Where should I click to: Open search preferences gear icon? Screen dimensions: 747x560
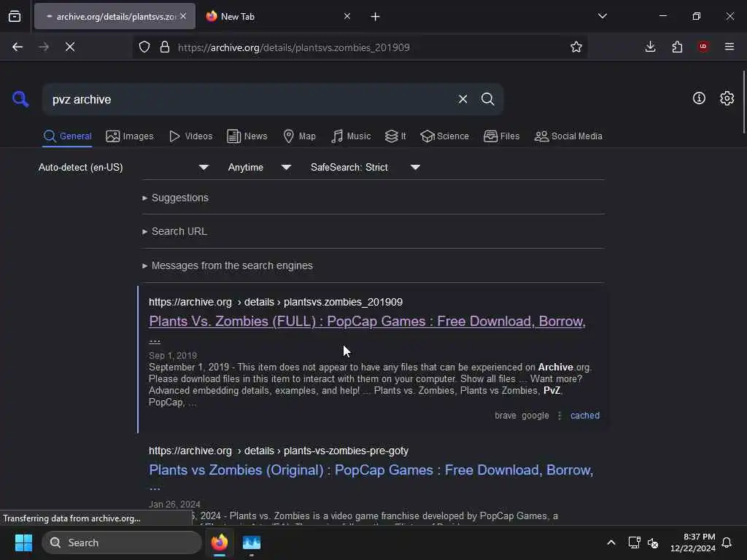click(727, 98)
